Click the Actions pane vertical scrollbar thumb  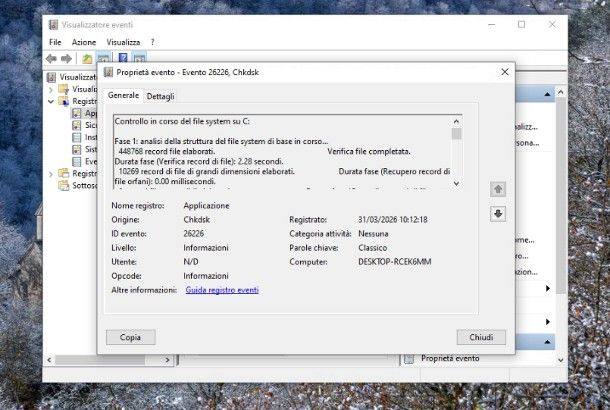point(561,195)
